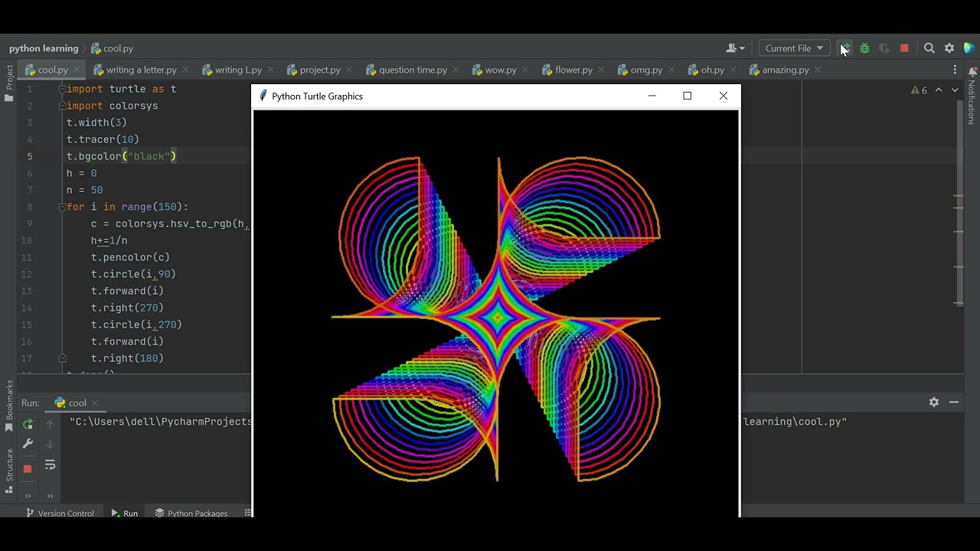Screen dimensions: 980x551
Task: Go to previous highlighted problem arrow
Action: tap(939, 90)
